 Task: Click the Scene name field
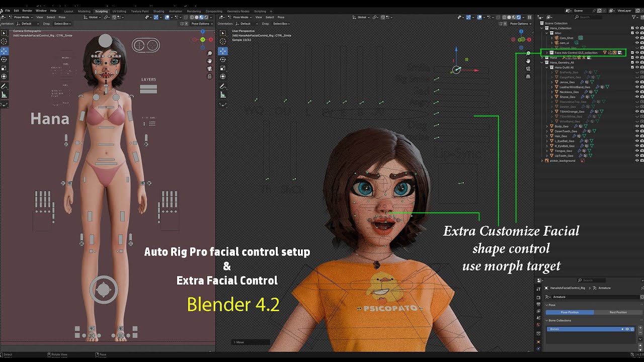click(584, 11)
